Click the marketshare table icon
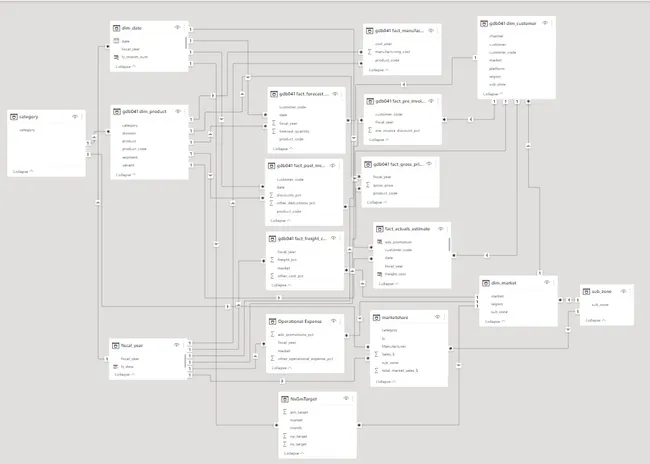This screenshot has height=464, width=650. (376, 318)
